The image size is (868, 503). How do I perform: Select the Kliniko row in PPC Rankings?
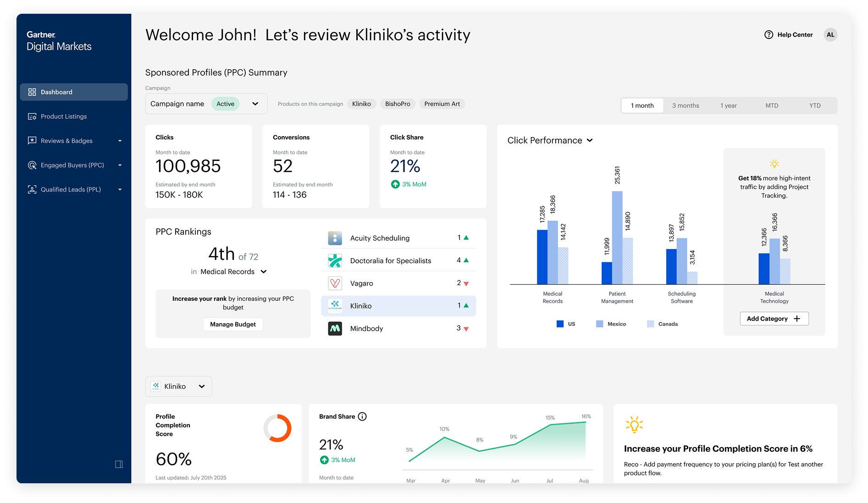coord(398,306)
